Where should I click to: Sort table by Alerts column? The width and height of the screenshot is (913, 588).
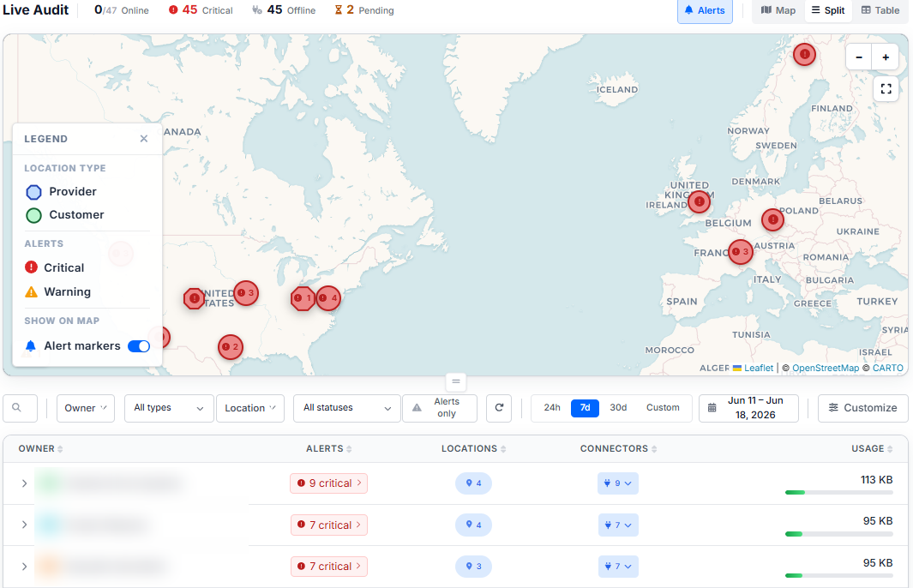[329, 449]
